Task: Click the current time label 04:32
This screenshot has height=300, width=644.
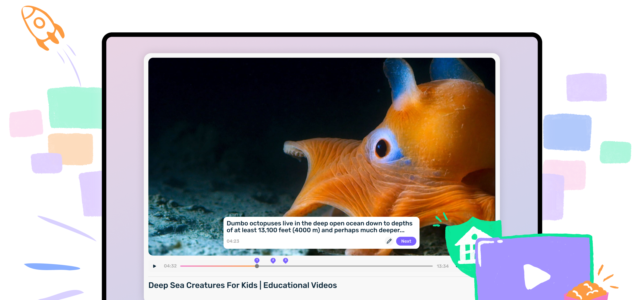Action: point(170,266)
